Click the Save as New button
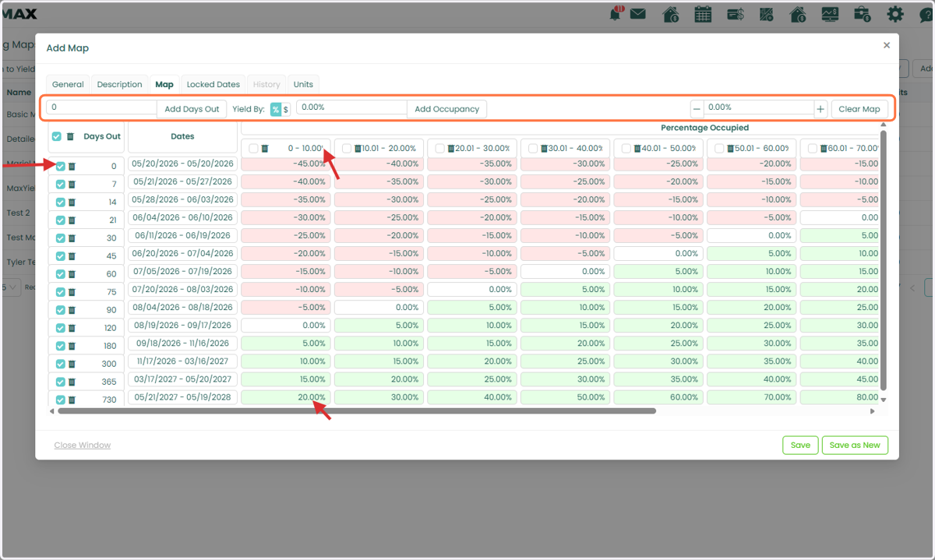The height and width of the screenshot is (560, 935). pyautogui.click(x=855, y=445)
